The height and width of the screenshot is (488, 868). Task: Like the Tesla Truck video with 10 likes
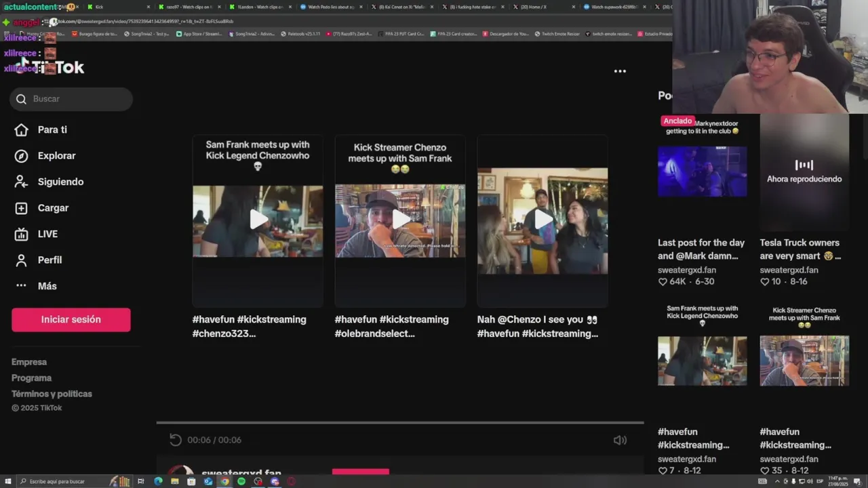(764, 282)
